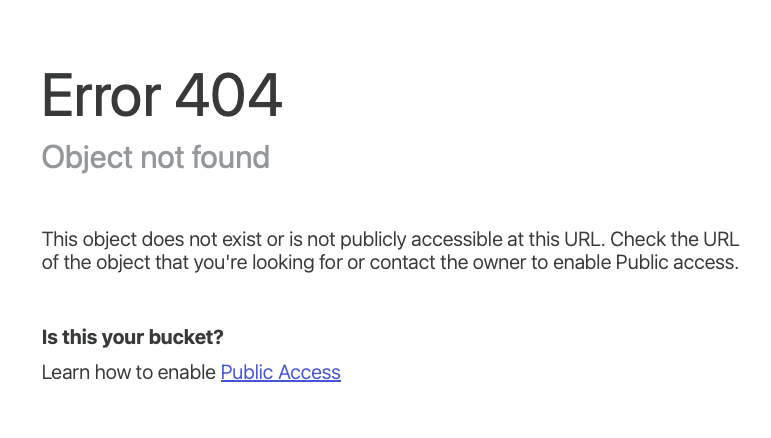This screenshot has height=438, width=771.
Task: Click 'Check the URL' at the line end
Action: tap(677, 240)
